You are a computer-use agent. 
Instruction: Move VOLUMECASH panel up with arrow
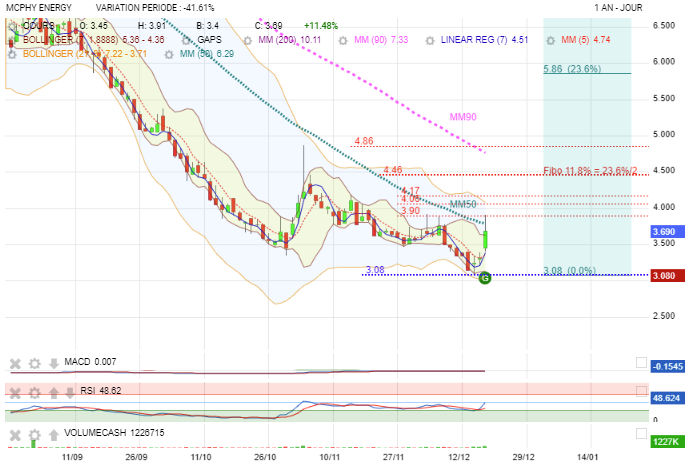click(x=54, y=435)
